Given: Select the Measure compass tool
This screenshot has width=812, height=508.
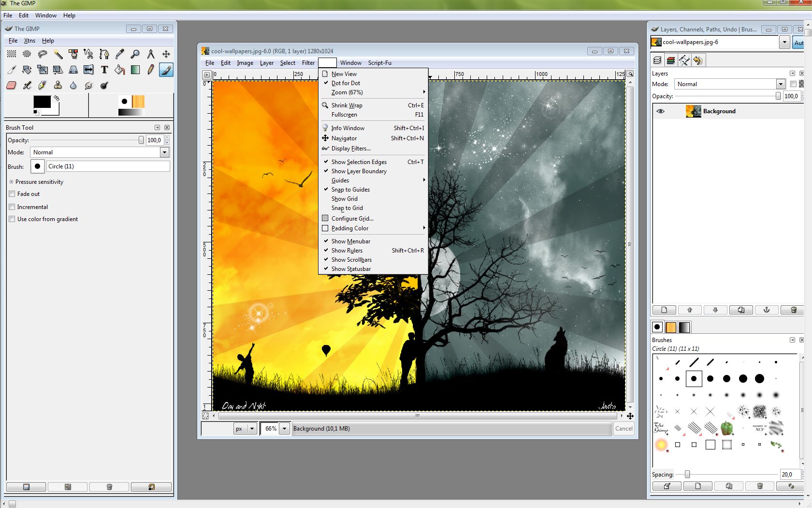Looking at the screenshot, I should click(151, 54).
